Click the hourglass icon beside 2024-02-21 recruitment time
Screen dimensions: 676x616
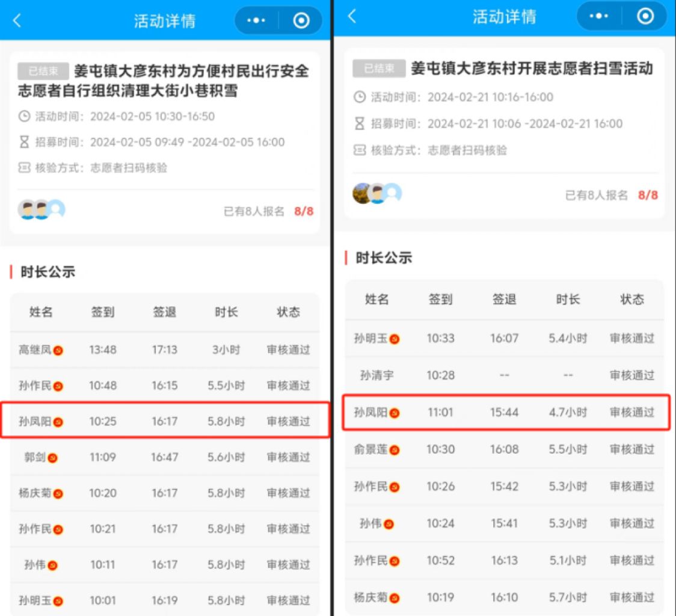tap(359, 124)
